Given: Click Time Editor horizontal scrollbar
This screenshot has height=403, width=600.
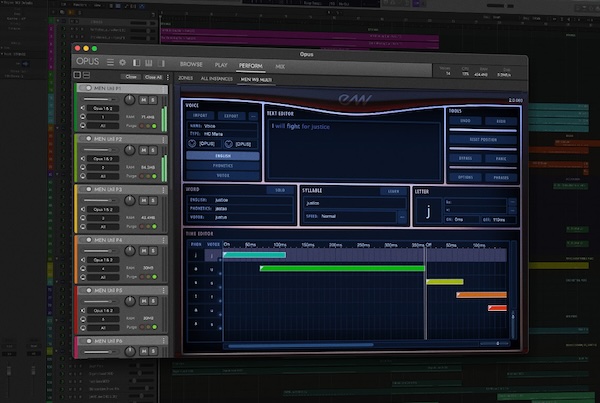Looking at the screenshot, I should point(300,345).
